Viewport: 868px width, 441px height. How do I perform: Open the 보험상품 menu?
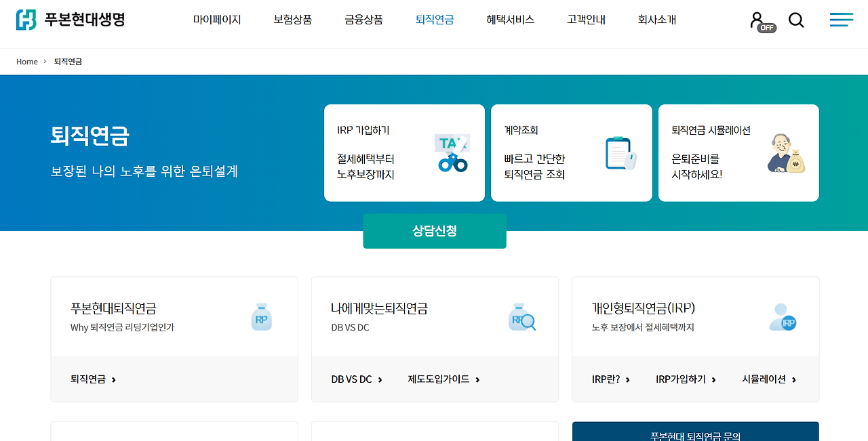293,20
